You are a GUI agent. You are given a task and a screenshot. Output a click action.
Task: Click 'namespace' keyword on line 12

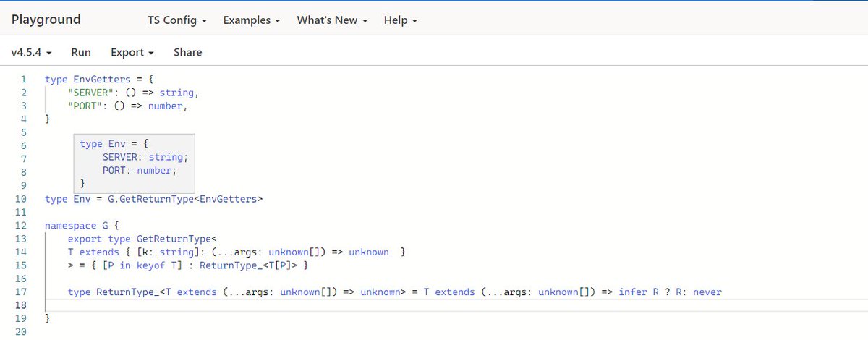pos(70,226)
